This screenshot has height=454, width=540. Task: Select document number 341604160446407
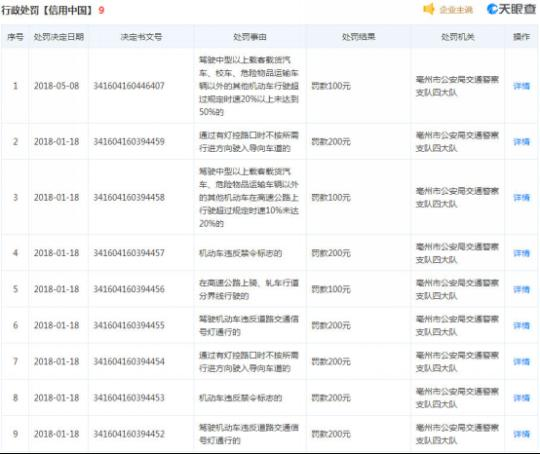click(129, 86)
